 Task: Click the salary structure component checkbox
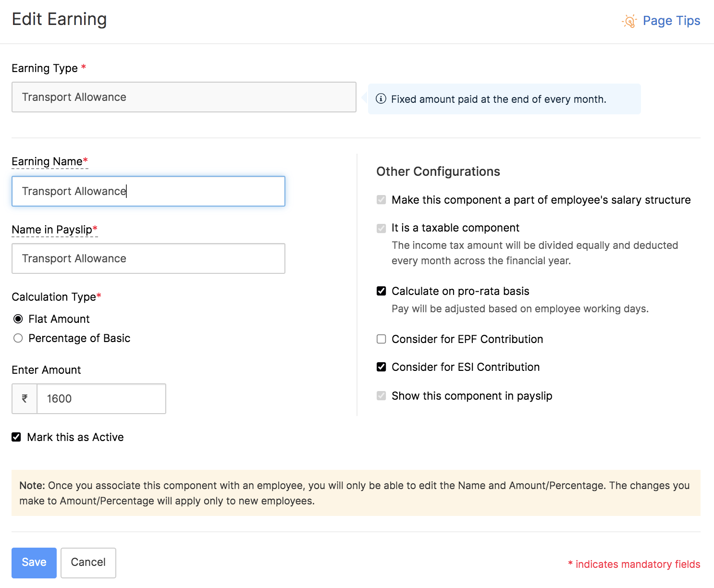[381, 200]
